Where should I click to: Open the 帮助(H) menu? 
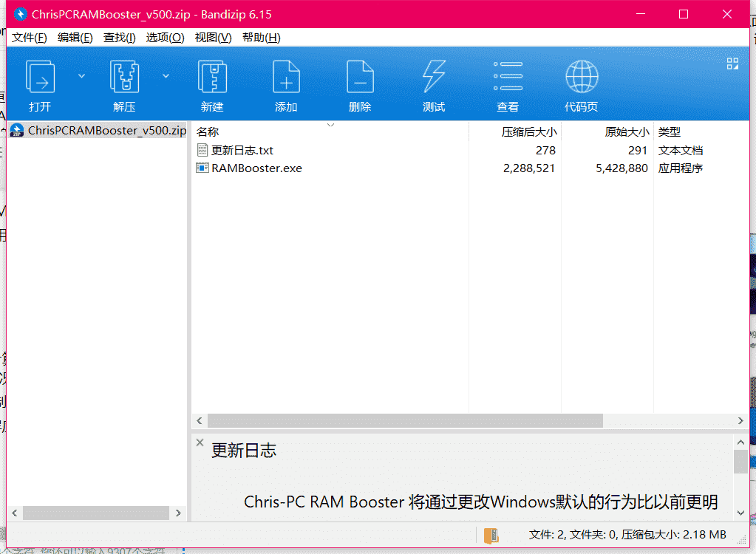tap(262, 38)
